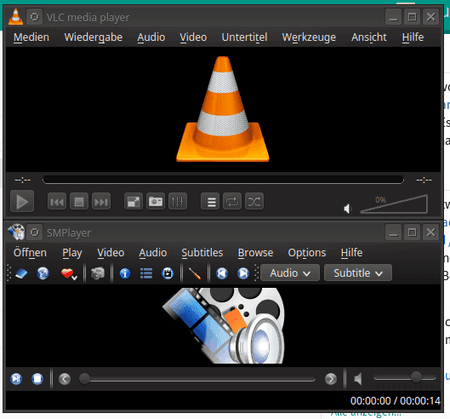Click SMPlayer play/pause button
Viewport: 450px width, 419px height.
pyautogui.click(x=16, y=379)
